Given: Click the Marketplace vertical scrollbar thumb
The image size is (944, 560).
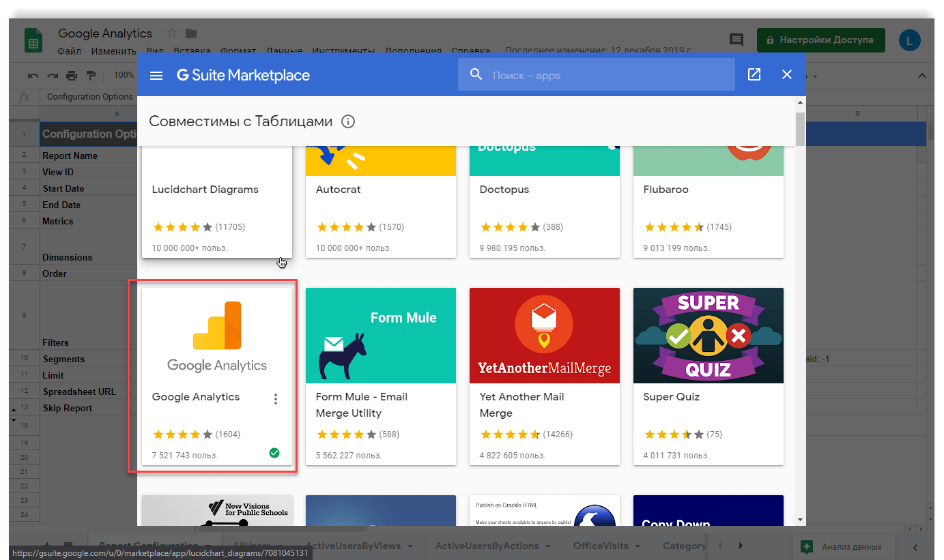Looking at the screenshot, I should pos(800,128).
